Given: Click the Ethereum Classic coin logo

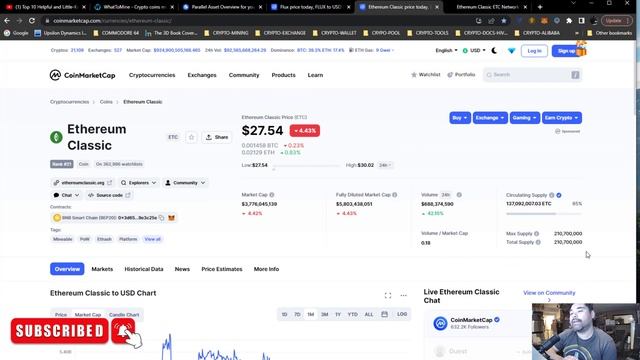Looking at the screenshot, I should (x=56, y=137).
